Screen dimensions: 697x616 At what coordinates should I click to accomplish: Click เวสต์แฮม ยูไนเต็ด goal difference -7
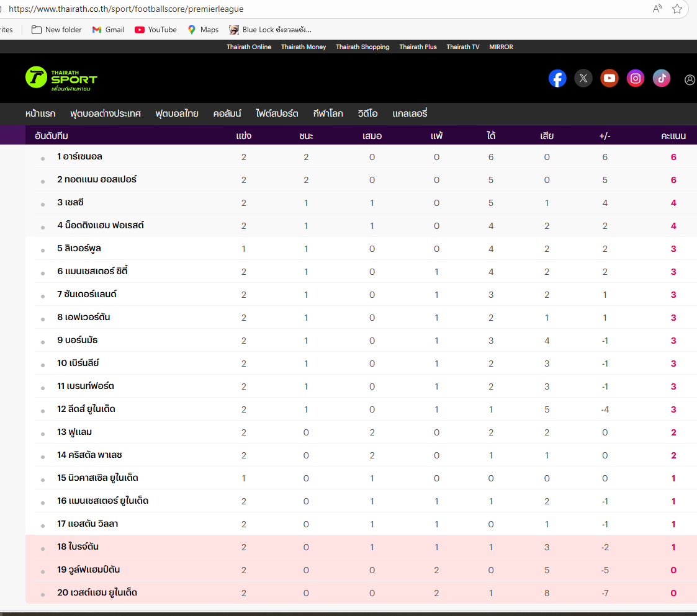click(x=605, y=593)
